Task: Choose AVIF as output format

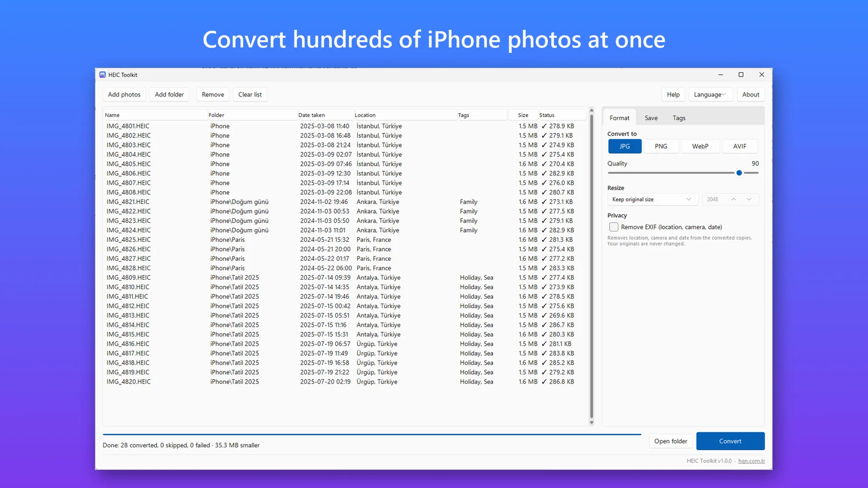Action: [740, 146]
